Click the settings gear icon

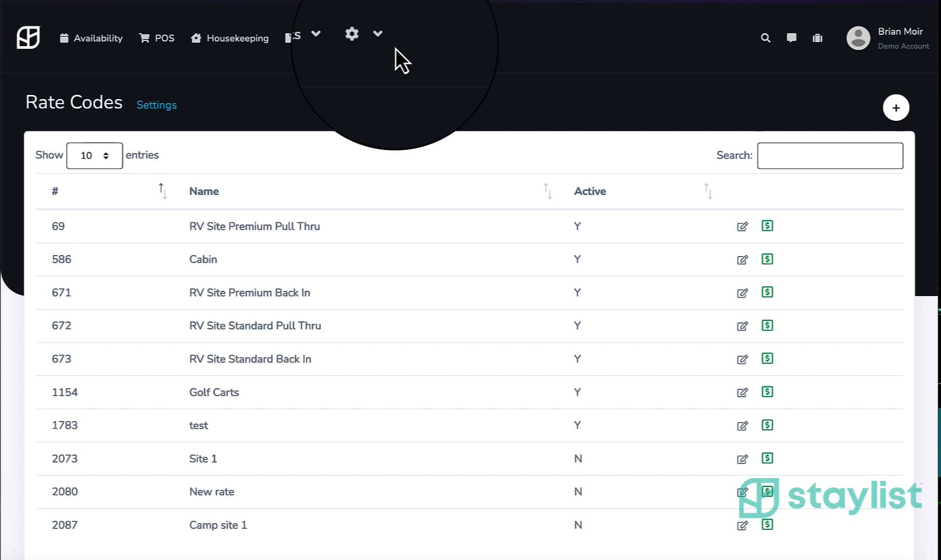point(352,34)
